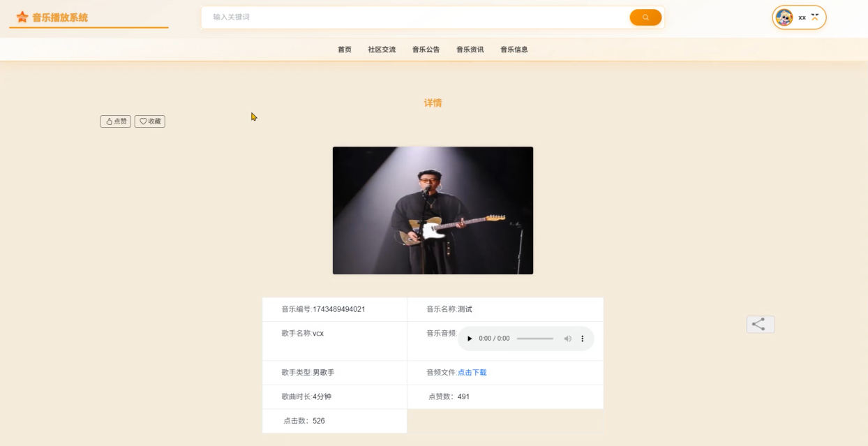The image size is (868, 446).
Task: Open audio player more options menu
Action: [x=583, y=339]
